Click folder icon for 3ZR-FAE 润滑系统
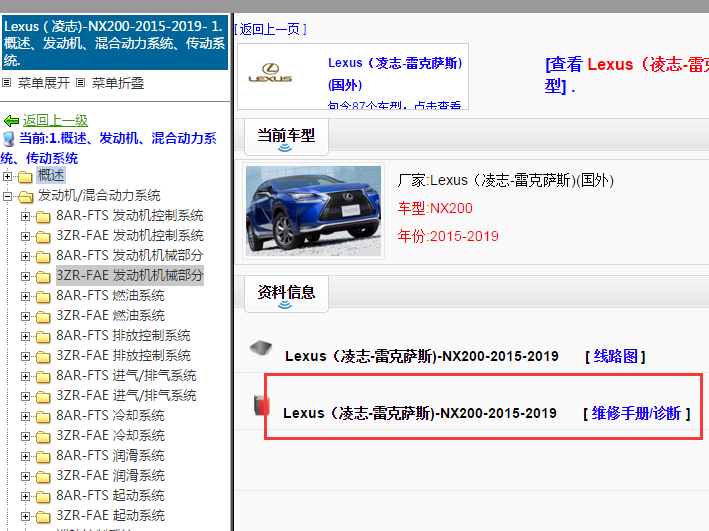 click(43, 476)
